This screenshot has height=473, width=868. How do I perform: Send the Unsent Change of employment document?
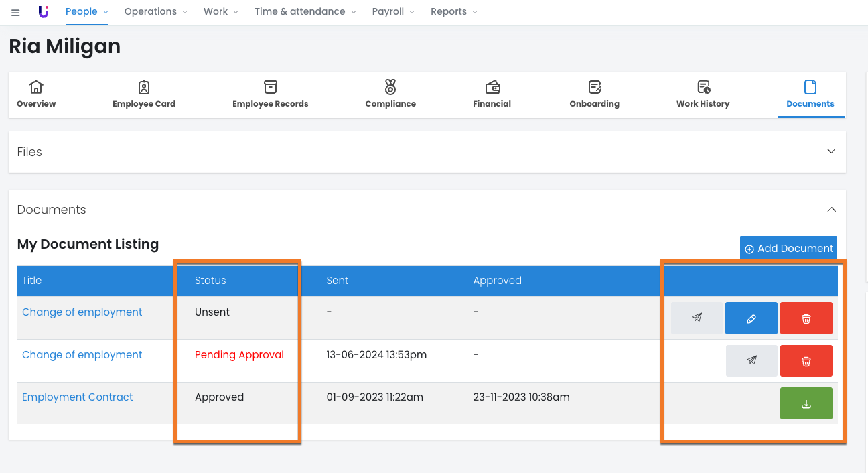[697, 318]
